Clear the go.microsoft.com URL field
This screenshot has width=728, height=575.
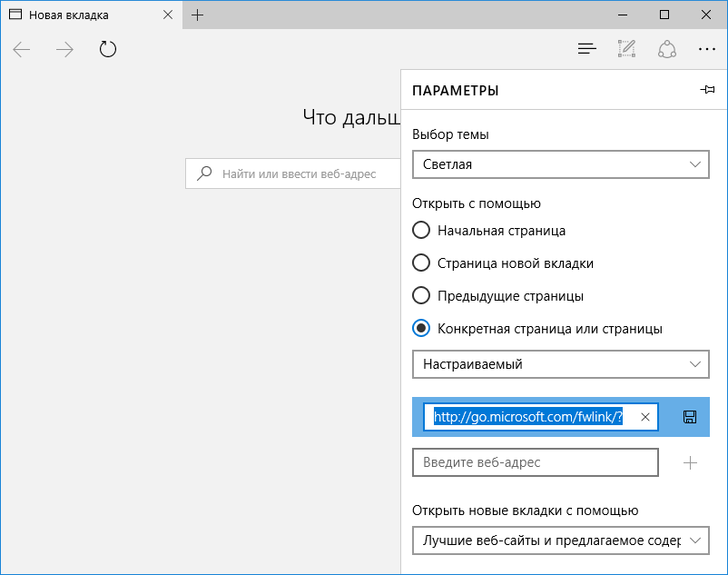(644, 417)
